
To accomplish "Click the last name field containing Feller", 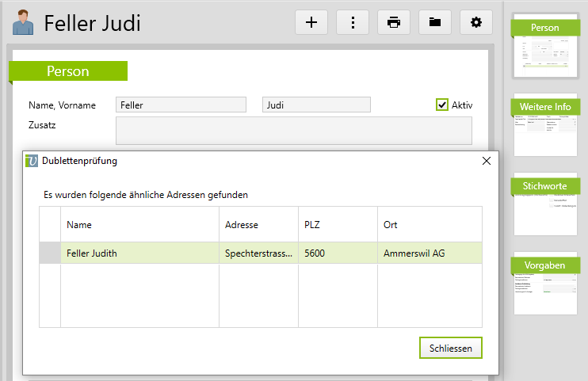I will [181, 105].
